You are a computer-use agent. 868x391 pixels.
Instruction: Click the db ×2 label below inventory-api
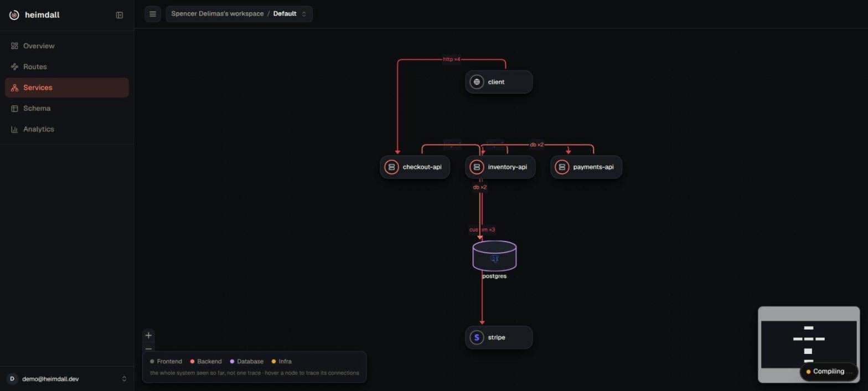[x=480, y=187]
